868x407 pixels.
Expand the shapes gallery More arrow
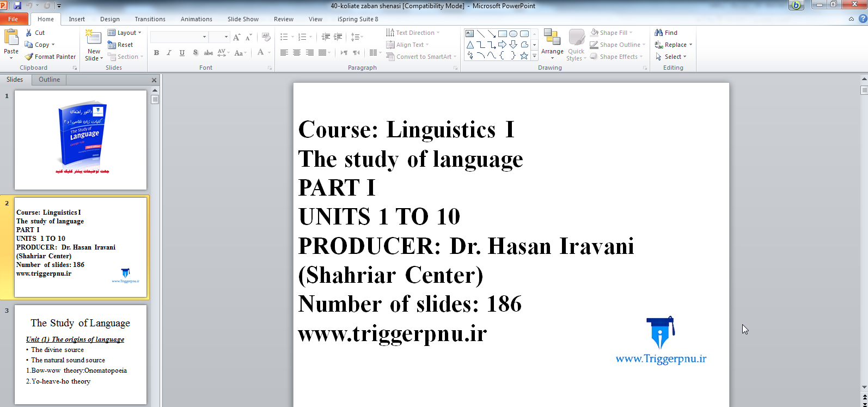click(534, 56)
